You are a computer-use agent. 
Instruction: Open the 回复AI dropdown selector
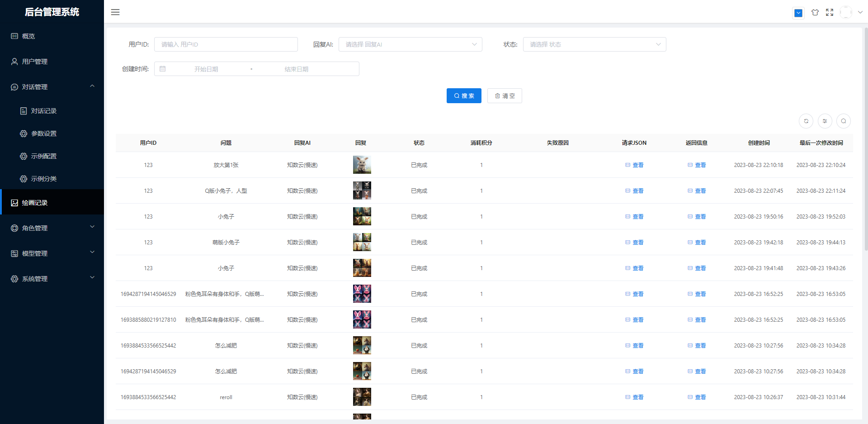(x=410, y=44)
